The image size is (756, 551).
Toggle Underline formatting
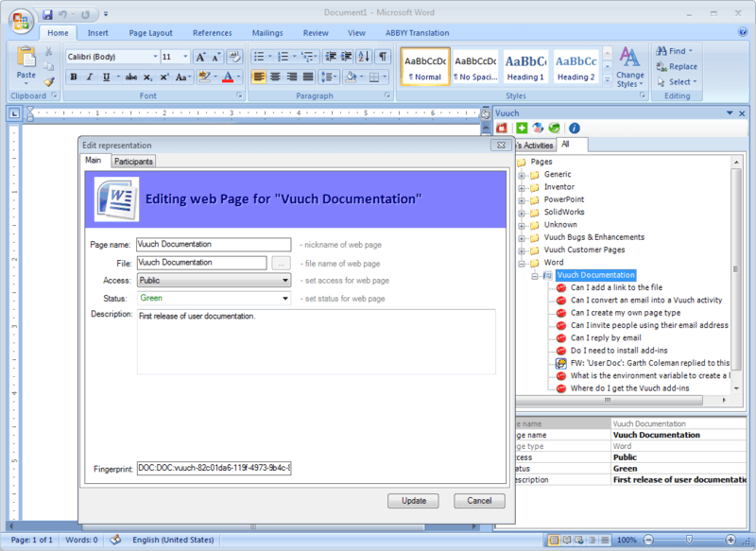tap(106, 77)
